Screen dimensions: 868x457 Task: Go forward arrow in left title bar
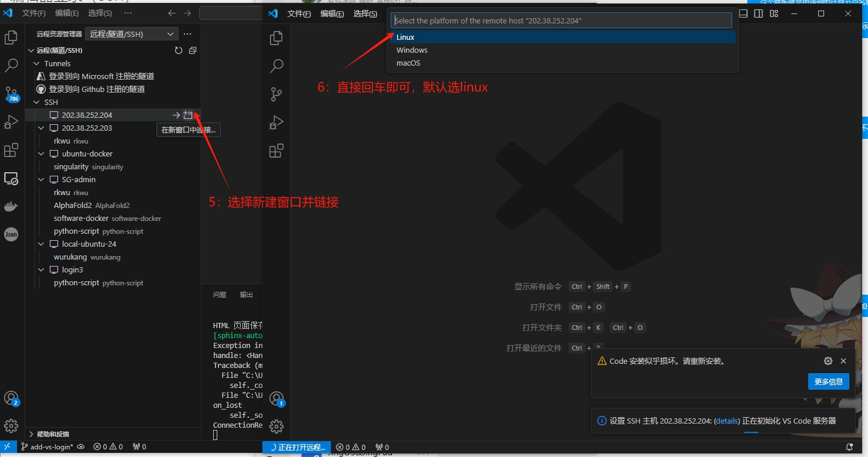(187, 13)
